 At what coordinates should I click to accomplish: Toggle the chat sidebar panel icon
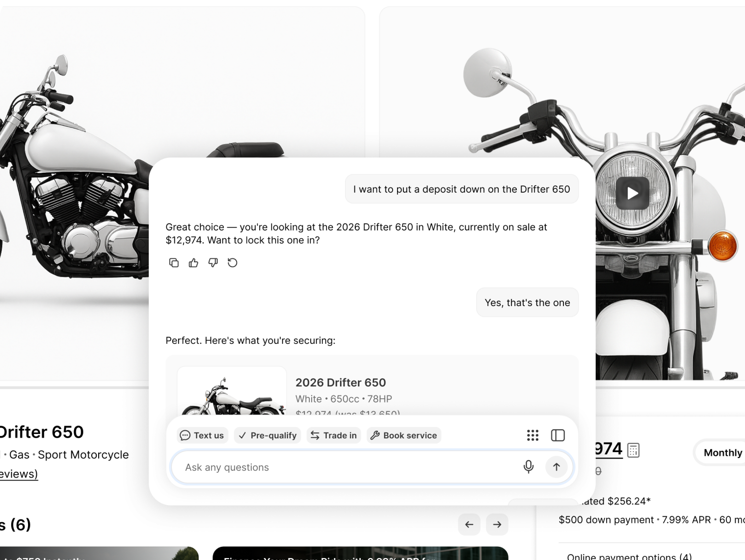558,435
